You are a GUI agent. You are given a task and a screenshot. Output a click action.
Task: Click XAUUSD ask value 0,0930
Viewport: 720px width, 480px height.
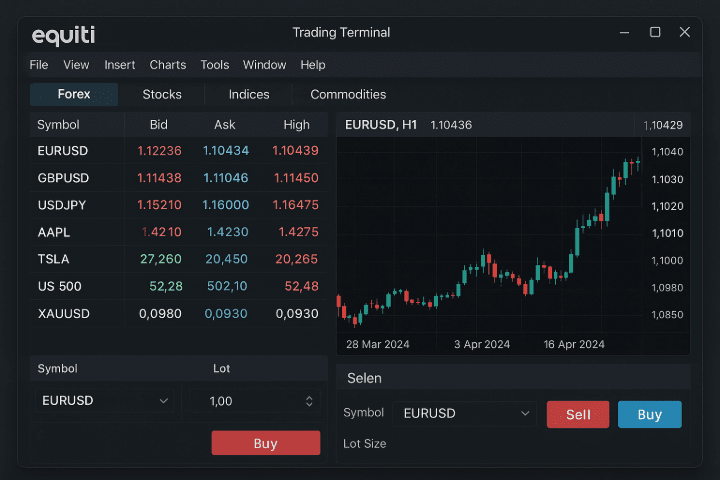tap(226, 313)
